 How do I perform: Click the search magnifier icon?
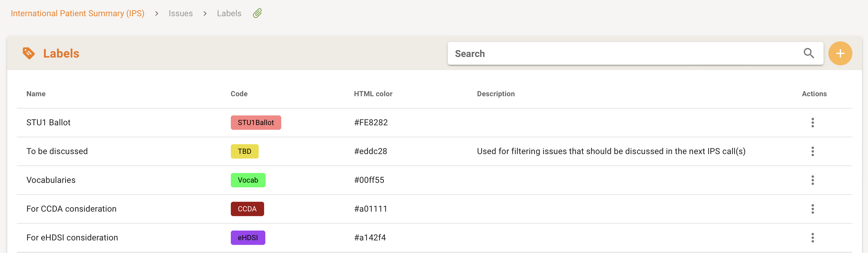click(x=808, y=53)
